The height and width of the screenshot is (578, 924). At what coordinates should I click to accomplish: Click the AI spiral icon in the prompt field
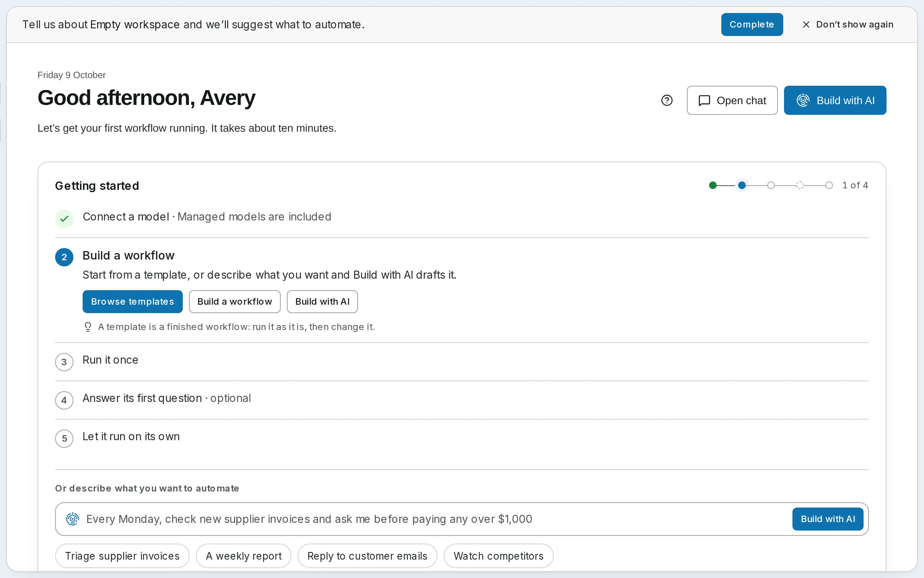pos(73,519)
